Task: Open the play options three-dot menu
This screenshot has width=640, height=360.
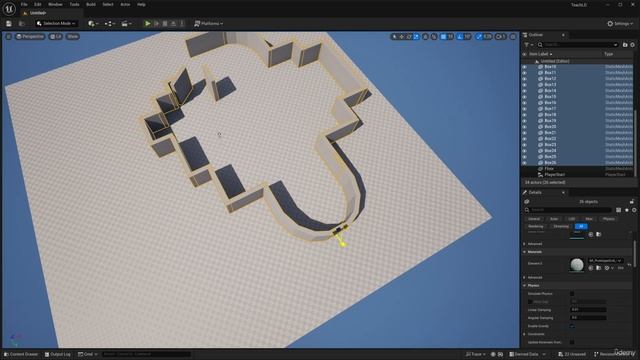Action: 182,24
